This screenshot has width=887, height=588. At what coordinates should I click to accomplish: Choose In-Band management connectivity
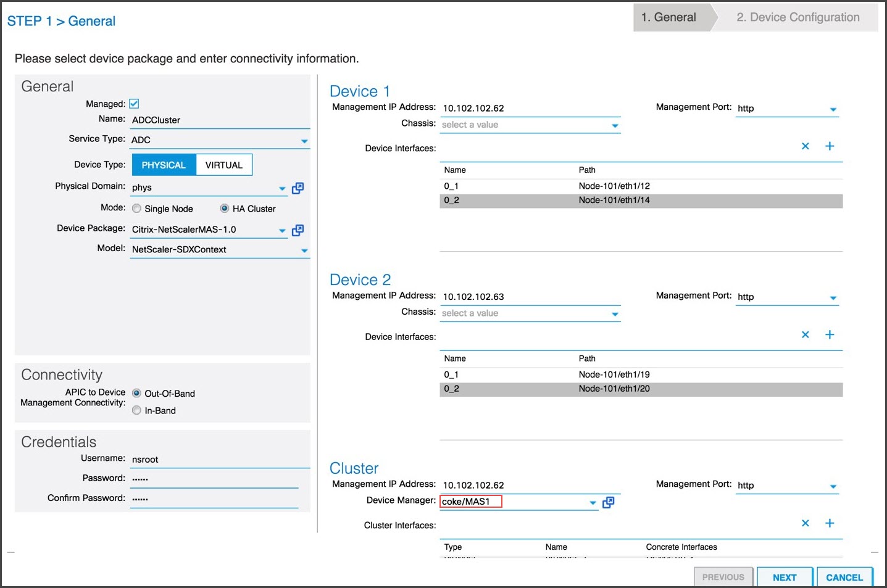[136, 410]
